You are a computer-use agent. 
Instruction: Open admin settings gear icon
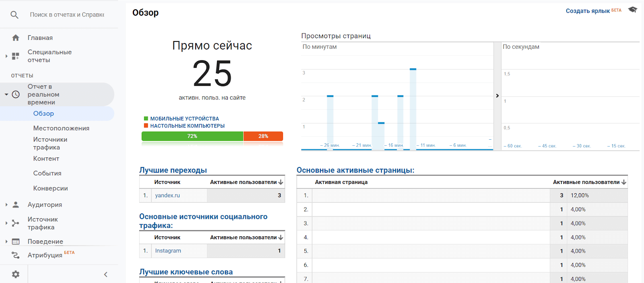click(x=16, y=274)
